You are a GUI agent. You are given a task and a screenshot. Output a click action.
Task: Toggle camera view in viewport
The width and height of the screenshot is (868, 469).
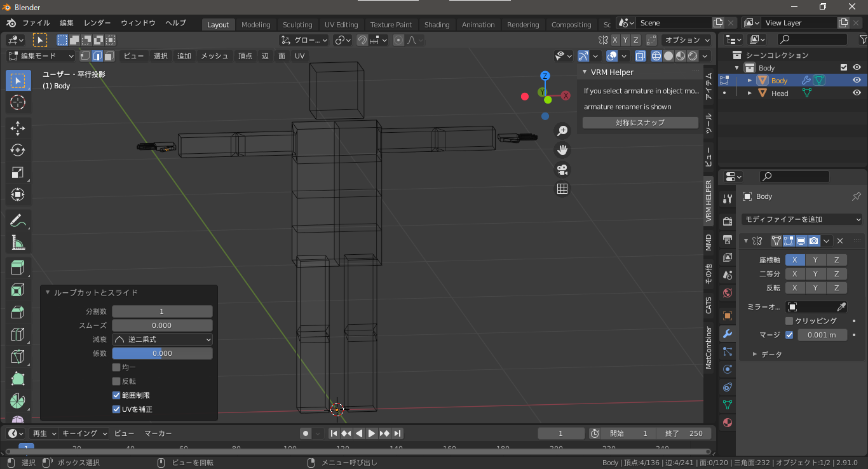[562, 170]
